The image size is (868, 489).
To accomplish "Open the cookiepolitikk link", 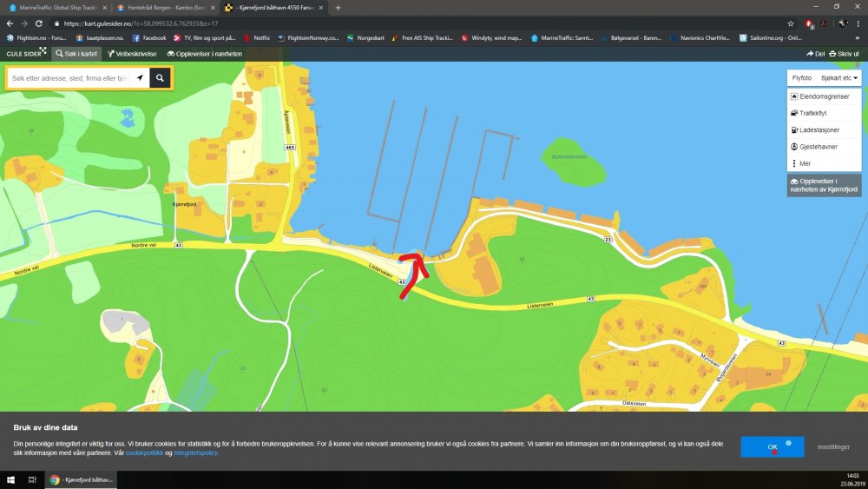I will coord(144,453).
